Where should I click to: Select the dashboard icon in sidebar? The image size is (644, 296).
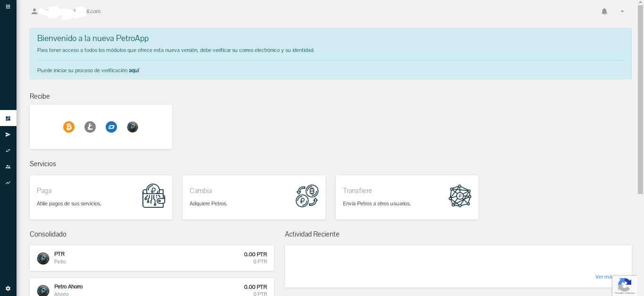pyautogui.click(x=8, y=118)
